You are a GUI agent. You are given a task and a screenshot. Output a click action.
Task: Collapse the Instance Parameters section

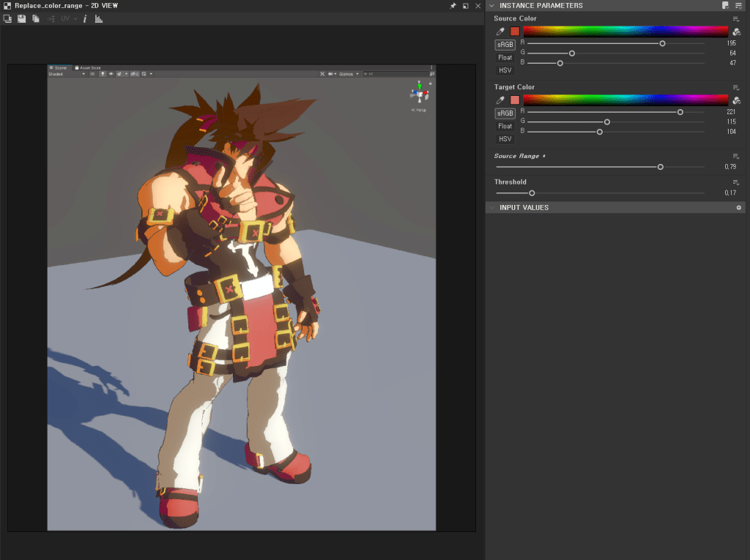click(x=491, y=6)
